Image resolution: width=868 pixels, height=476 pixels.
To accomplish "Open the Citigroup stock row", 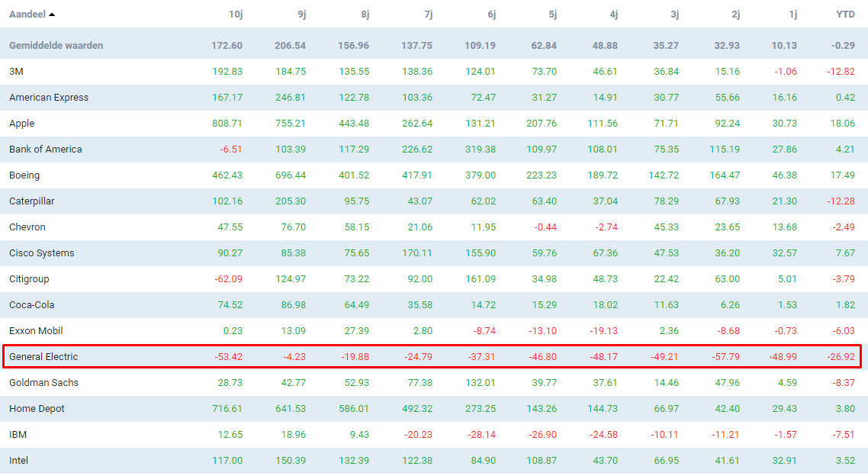I will [434, 279].
